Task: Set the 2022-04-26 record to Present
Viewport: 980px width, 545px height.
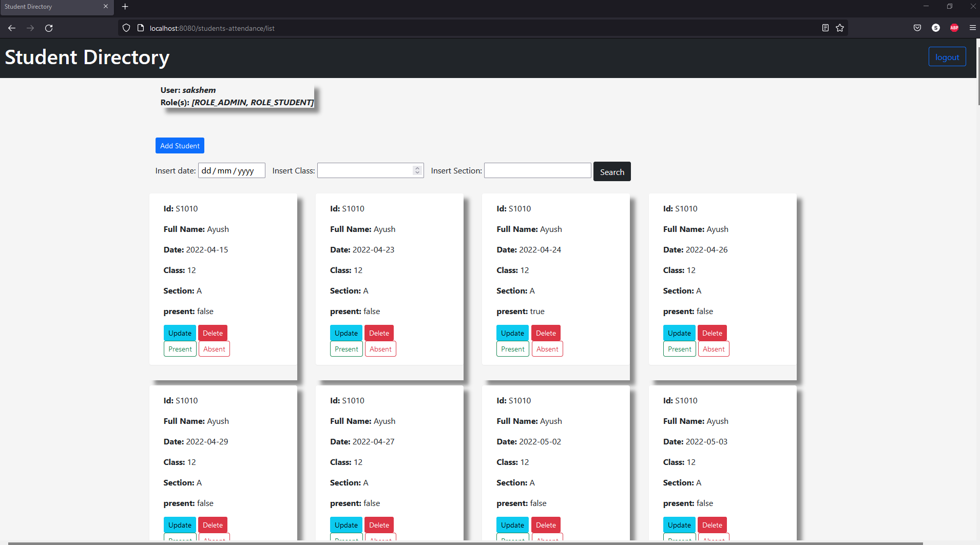Action: tap(679, 348)
